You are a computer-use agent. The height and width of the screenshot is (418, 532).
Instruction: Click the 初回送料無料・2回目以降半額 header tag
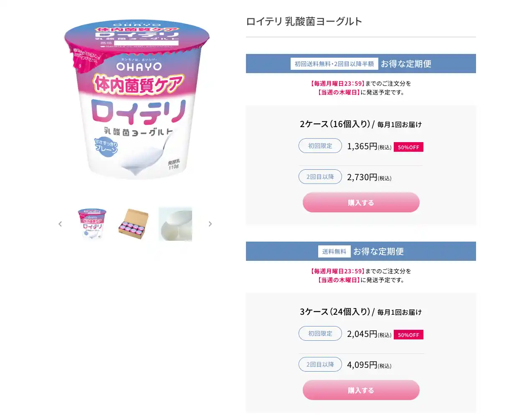[334, 64]
